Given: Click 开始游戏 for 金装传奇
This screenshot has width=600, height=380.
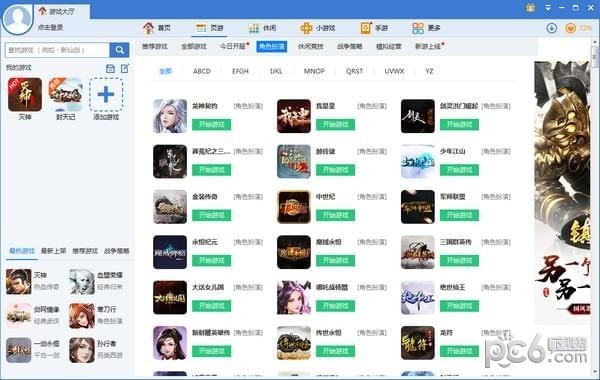Looking at the screenshot, I should [211, 215].
